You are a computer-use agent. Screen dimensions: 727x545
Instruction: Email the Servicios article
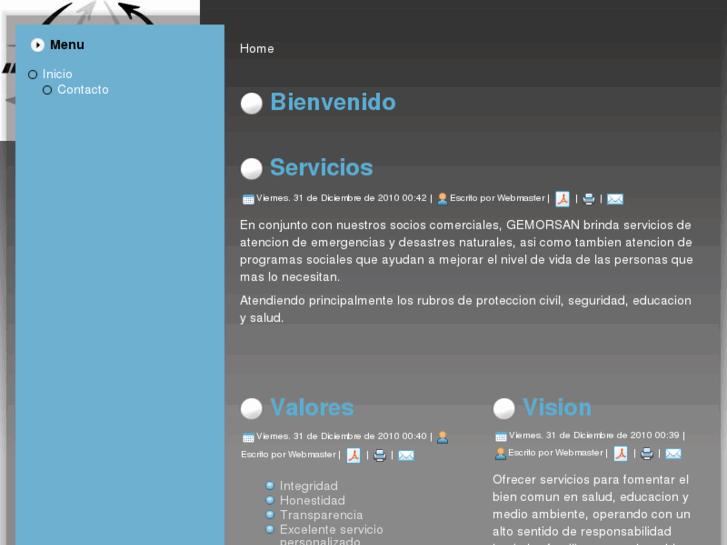[x=615, y=199]
